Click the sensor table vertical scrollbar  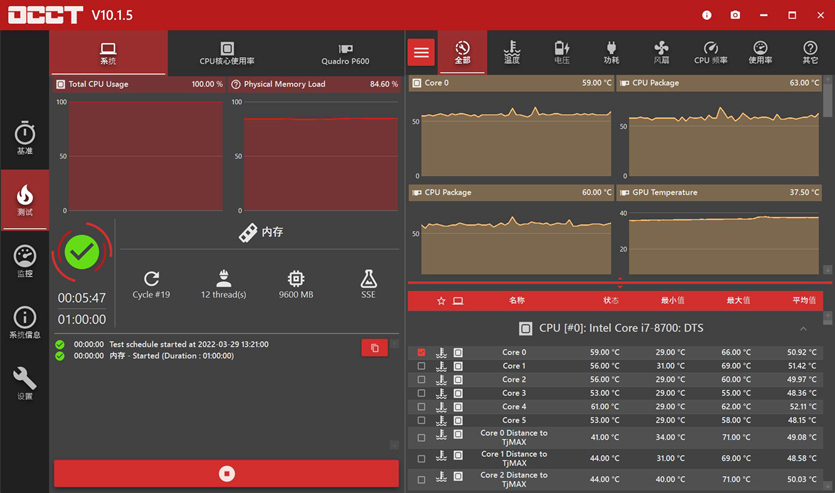pyautogui.click(x=827, y=400)
